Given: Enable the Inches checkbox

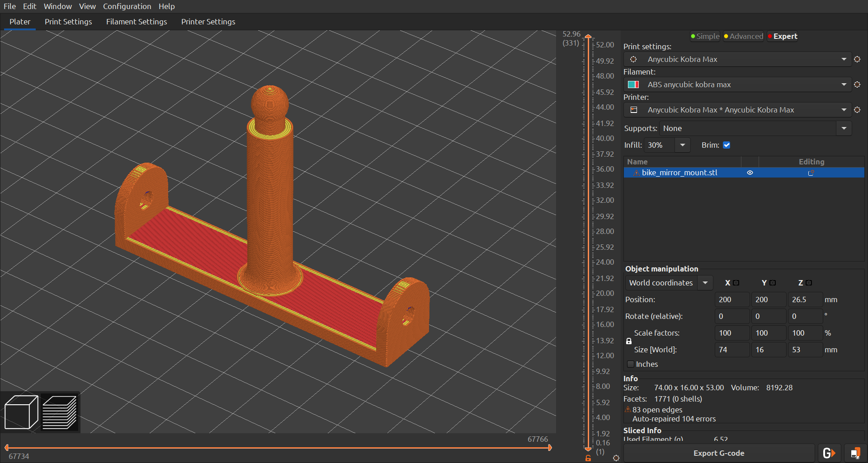Looking at the screenshot, I should [631, 364].
